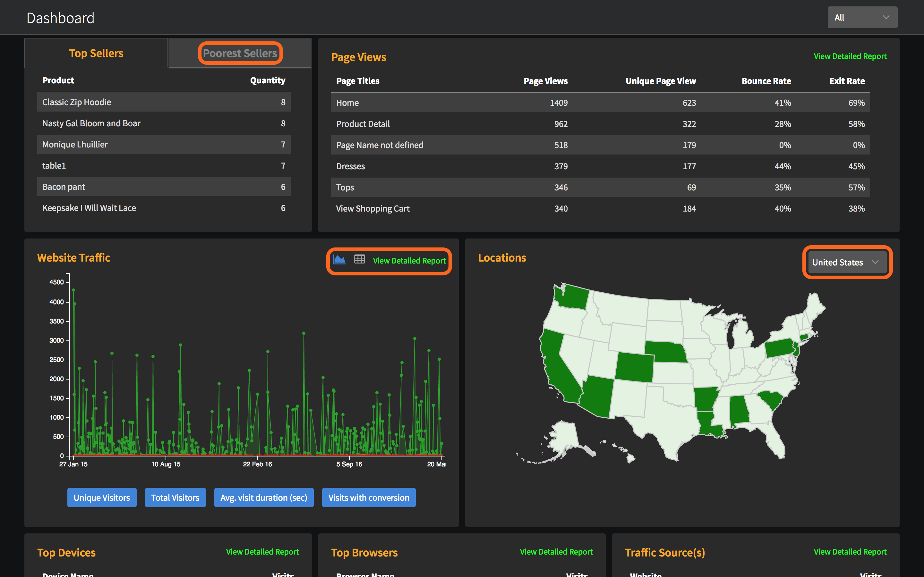Image resolution: width=924 pixels, height=577 pixels.
Task: Click California on the US map
Action: click(558, 366)
